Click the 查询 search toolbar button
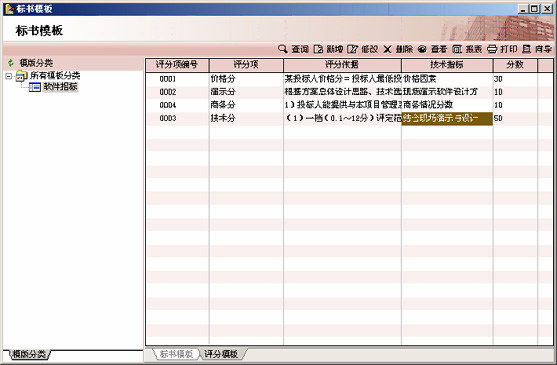557x365 pixels. (293, 49)
